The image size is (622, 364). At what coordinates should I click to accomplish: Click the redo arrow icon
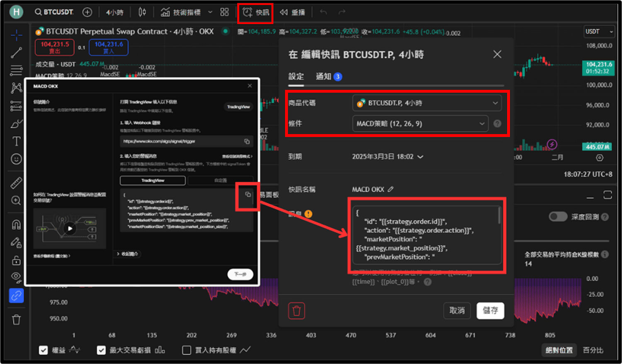coord(342,12)
